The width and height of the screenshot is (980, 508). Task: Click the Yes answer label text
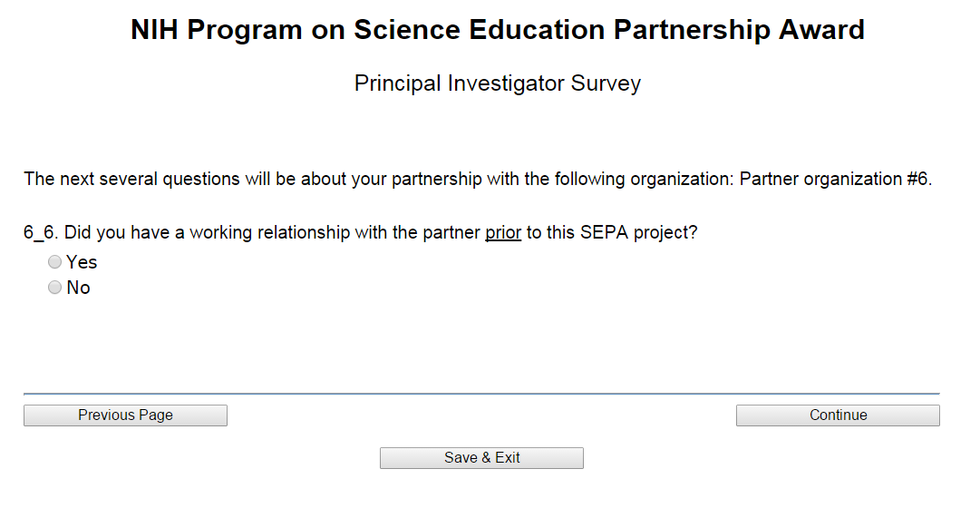[x=82, y=262]
